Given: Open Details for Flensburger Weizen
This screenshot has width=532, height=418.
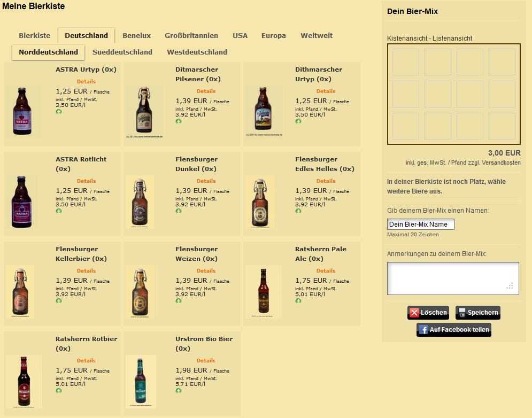Looking at the screenshot, I should [x=206, y=271].
